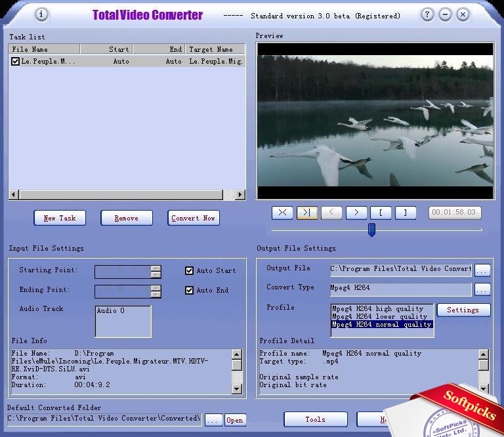Select Audio 0 in the Audio Track list
This screenshot has width=504, height=437.
click(111, 311)
